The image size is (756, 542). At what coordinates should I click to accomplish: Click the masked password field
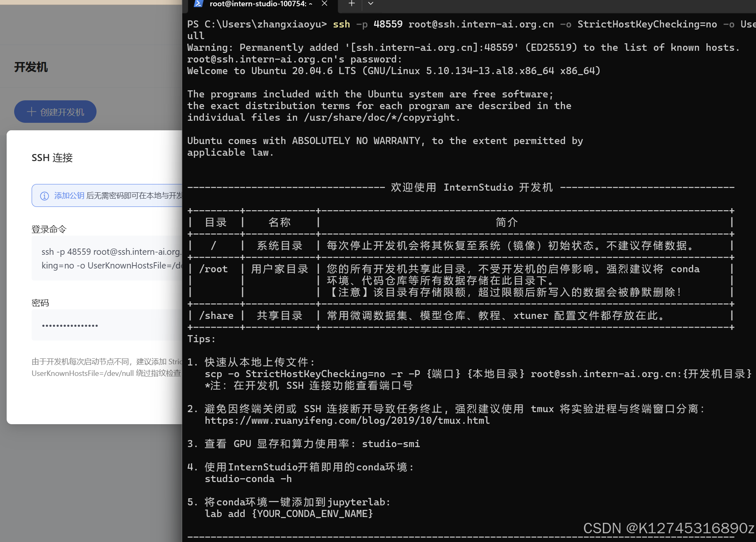click(107, 325)
